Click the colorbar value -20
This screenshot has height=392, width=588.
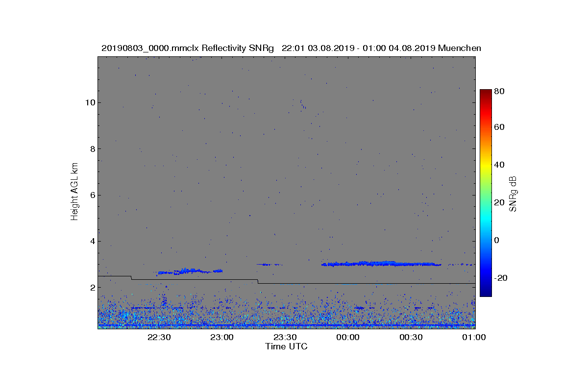pyautogui.click(x=501, y=278)
